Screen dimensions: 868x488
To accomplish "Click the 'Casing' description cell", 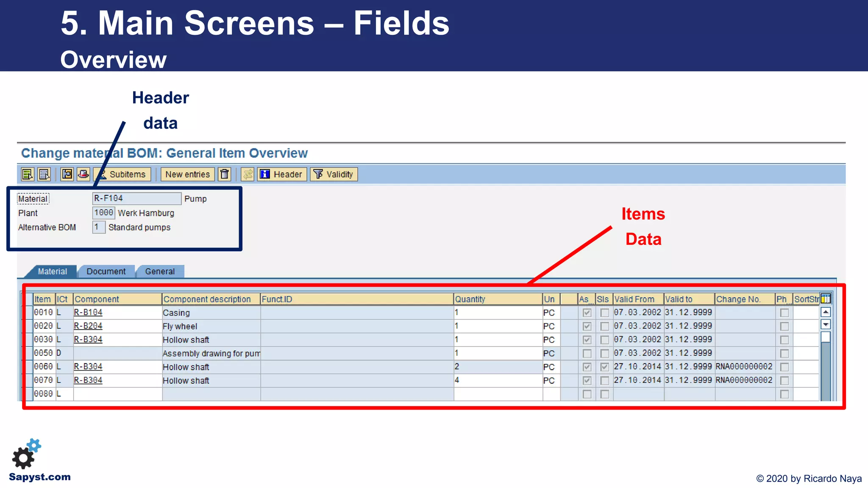I will click(211, 313).
